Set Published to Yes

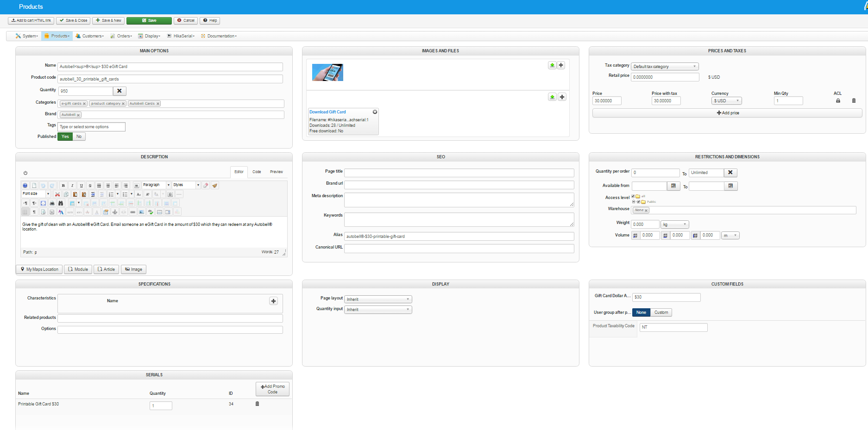coord(65,137)
